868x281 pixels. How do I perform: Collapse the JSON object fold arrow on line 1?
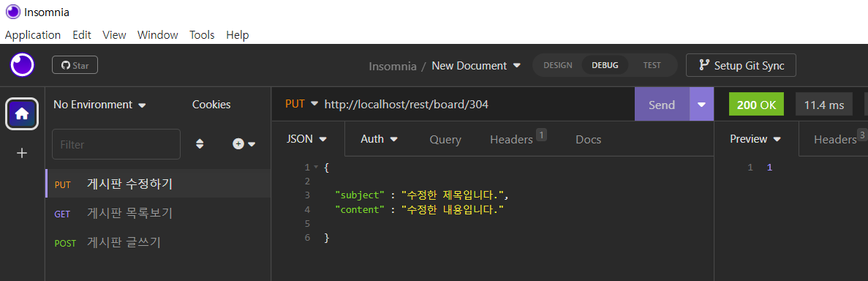[315, 167]
